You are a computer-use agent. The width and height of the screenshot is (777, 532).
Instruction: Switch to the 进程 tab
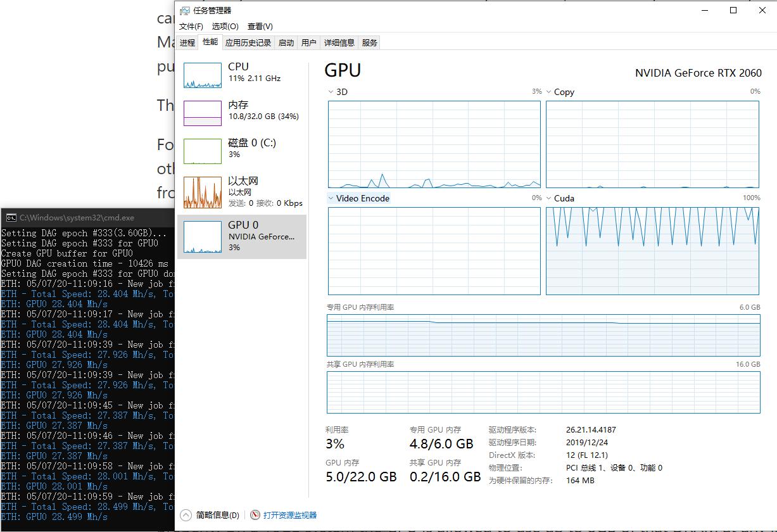tap(187, 42)
